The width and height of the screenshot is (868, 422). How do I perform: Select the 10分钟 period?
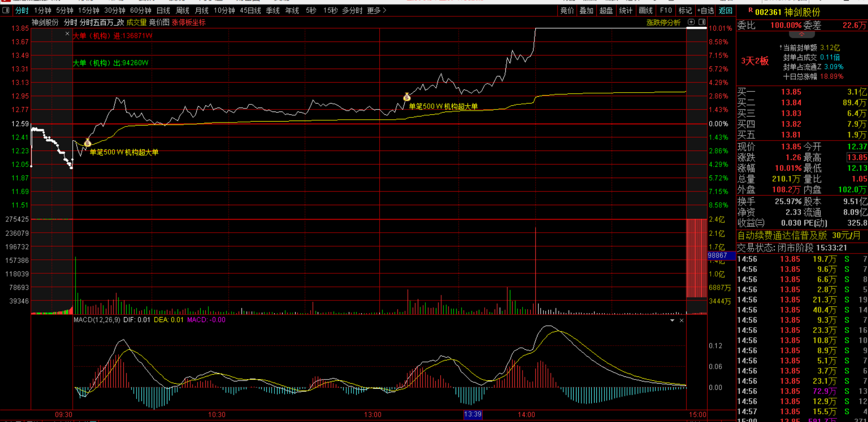[x=224, y=10]
